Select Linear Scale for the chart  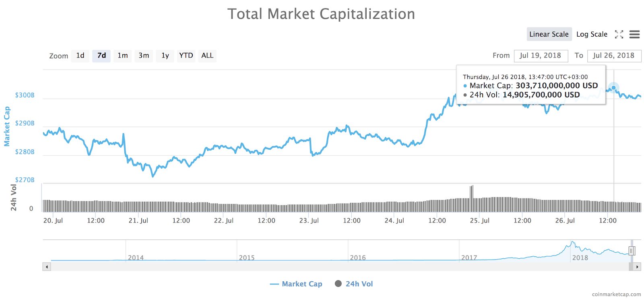[549, 34]
